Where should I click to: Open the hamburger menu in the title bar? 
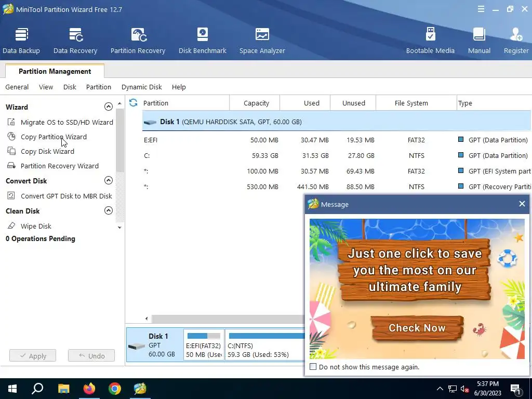[x=481, y=9]
